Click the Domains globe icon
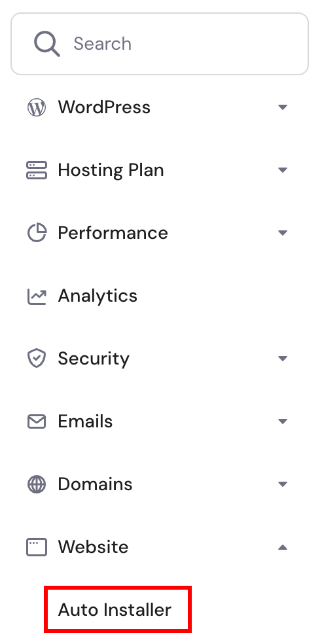322x644 pixels. click(37, 484)
